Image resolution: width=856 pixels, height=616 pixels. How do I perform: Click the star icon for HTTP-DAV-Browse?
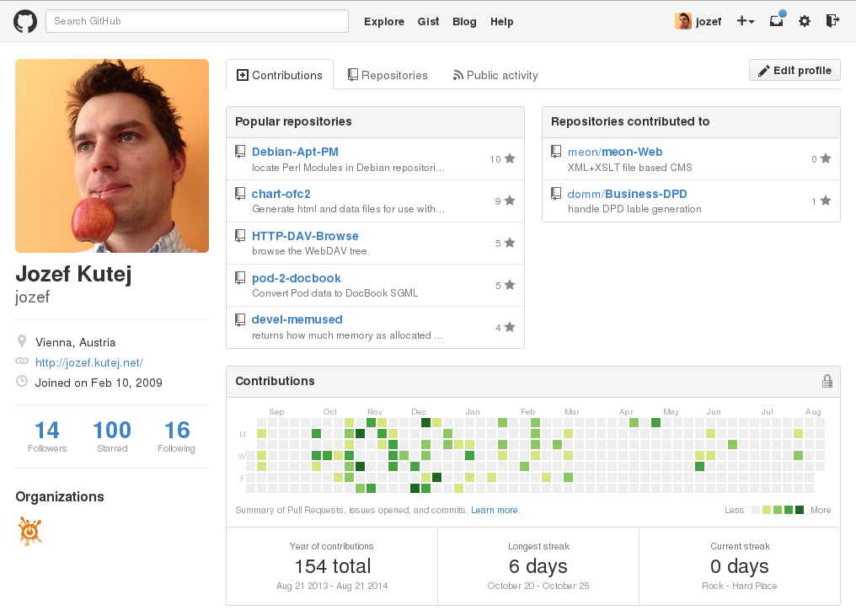pos(510,243)
